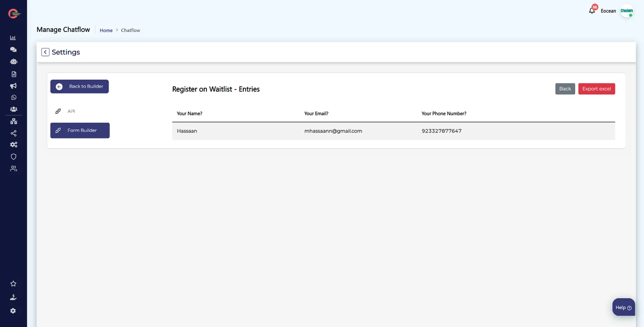Click the back chevron beside Settings
644x327 pixels.
(x=45, y=52)
